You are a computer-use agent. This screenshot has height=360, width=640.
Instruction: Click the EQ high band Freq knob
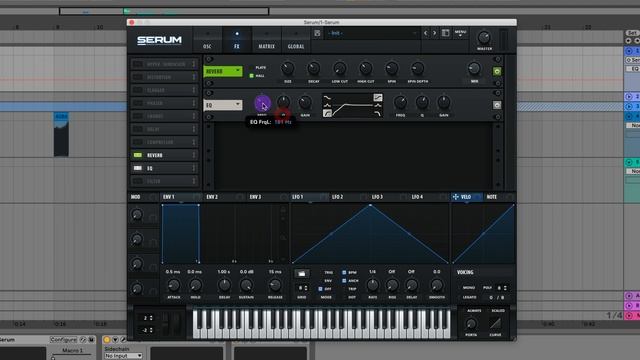pos(400,102)
